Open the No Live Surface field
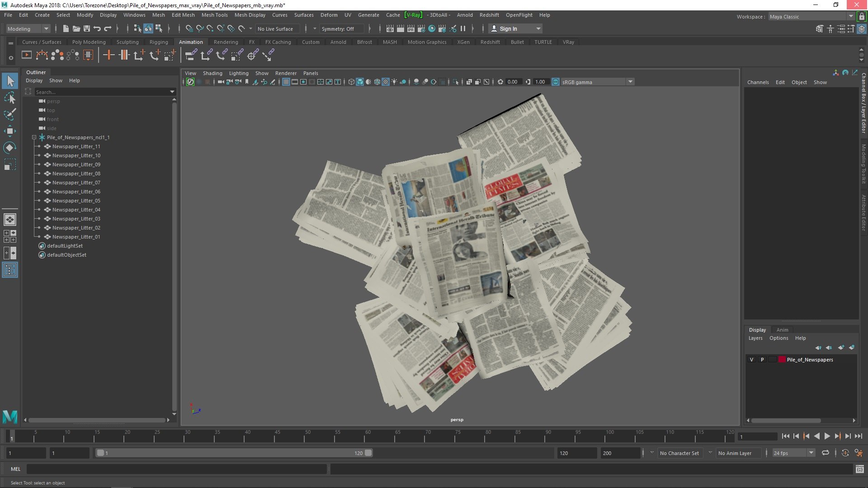 click(277, 28)
